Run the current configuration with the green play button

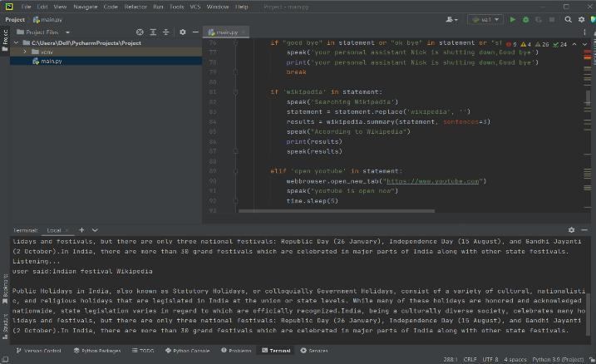tap(512, 19)
